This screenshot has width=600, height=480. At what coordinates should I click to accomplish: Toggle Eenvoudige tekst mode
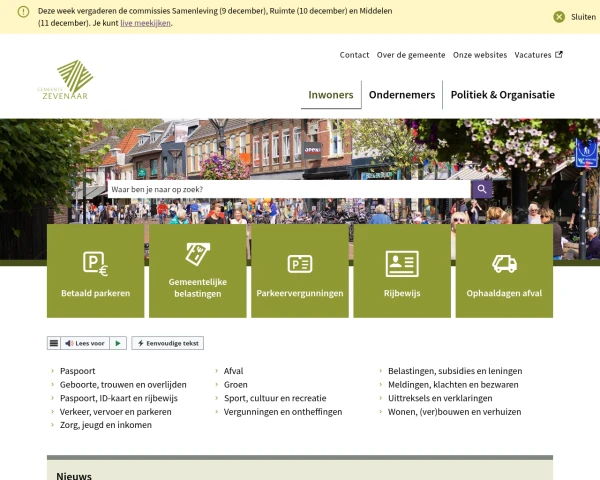[x=168, y=343]
